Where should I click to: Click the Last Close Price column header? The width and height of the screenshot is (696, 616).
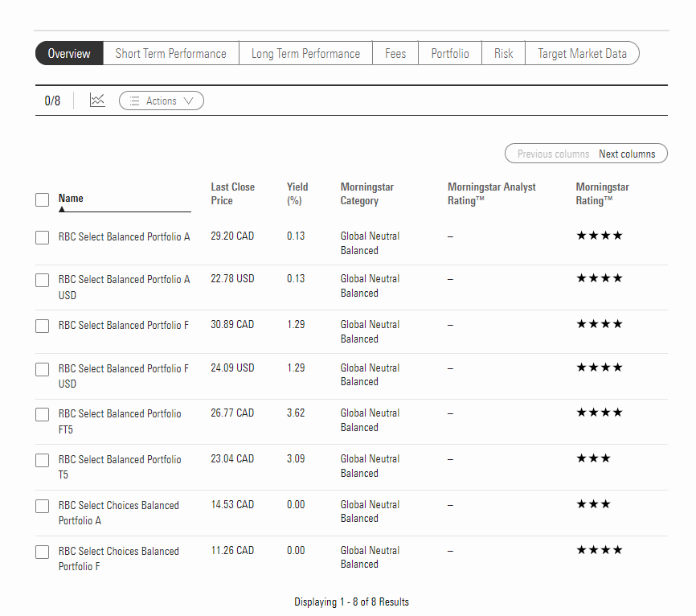[x=232, y=194]
